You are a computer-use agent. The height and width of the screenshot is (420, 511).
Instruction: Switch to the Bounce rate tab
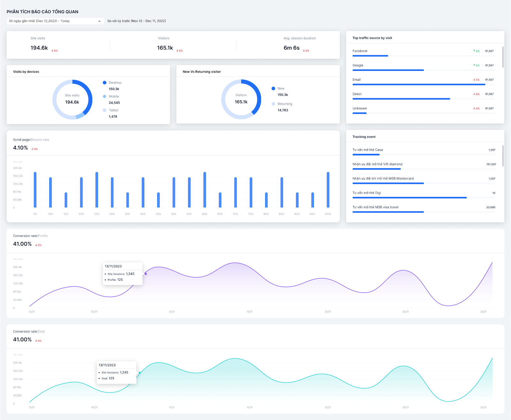pyautogui.click(x=40, y=140)
